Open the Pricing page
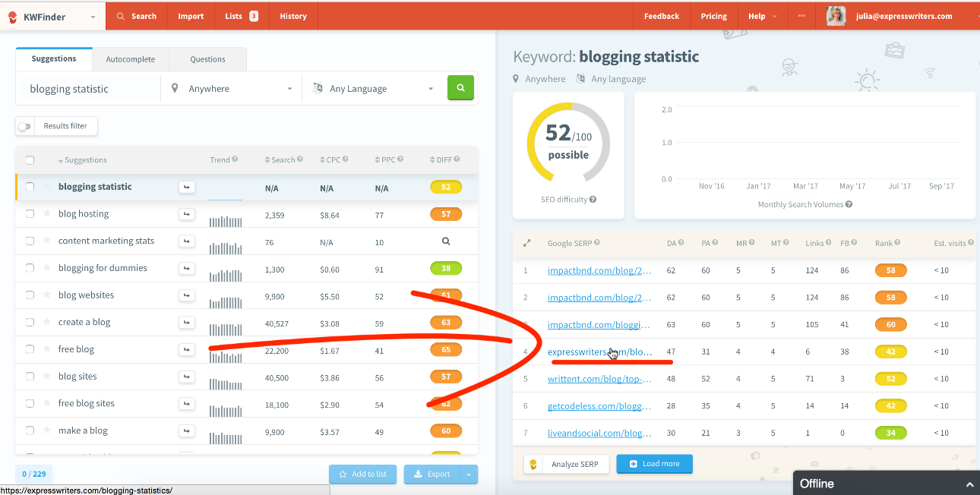This screenshot has width=980, height=495. 713,16
